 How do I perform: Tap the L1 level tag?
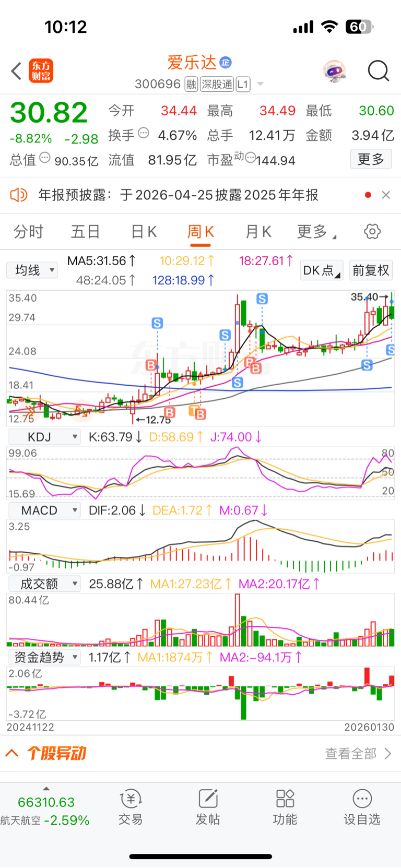(x=243, y=84)
